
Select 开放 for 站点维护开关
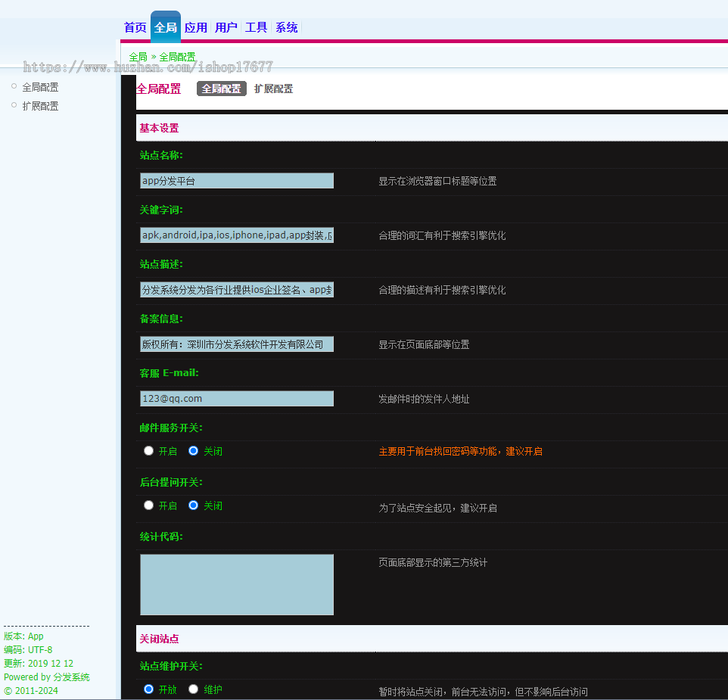coord(148,689)
